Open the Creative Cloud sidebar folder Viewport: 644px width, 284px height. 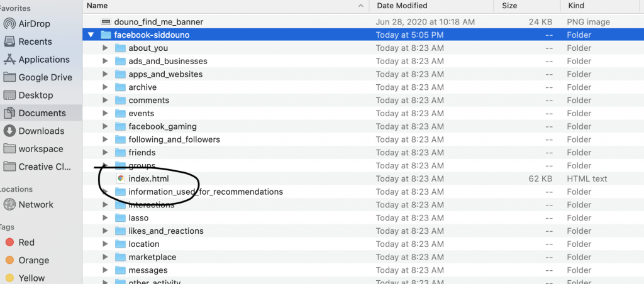37,167
